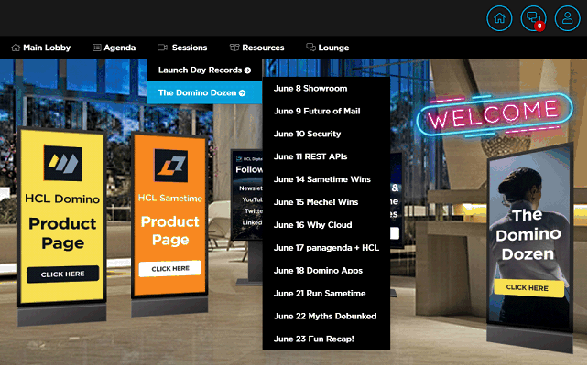Select June 22 Myths Debunked
The height and width of the screenshot is (366, 588).
(x=326, y=317)
